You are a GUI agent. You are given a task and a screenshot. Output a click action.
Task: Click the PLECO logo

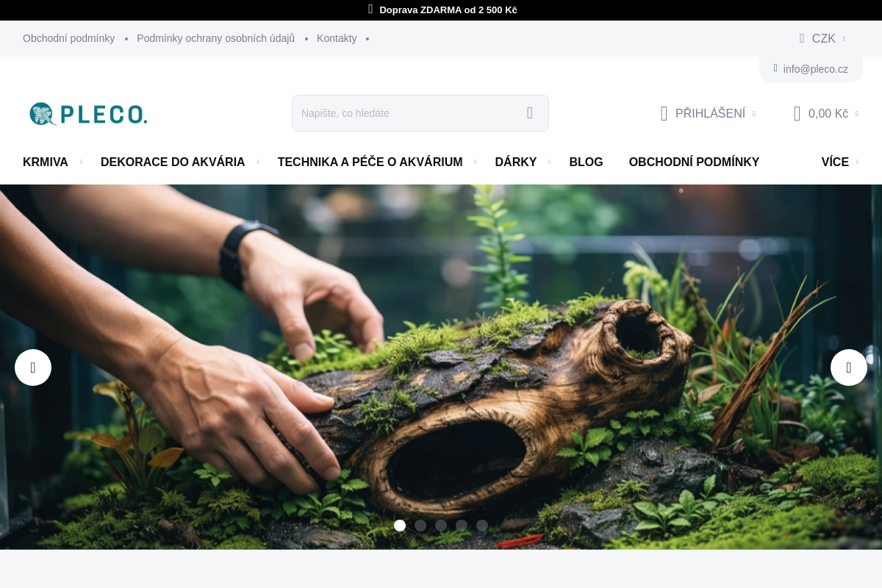(x=88, y=113)
